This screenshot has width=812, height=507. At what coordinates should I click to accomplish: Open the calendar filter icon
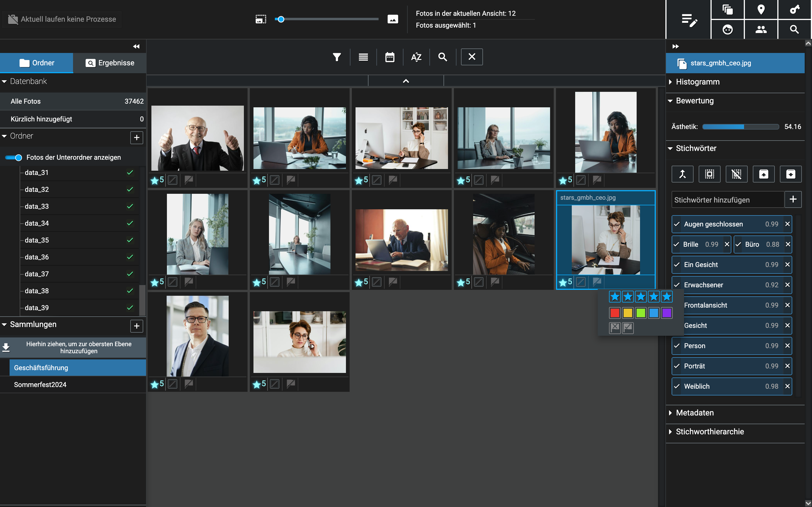(x=390, y=57)
